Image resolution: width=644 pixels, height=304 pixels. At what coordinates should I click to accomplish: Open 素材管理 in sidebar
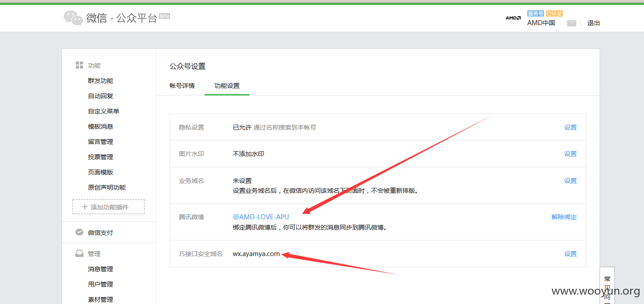[x=101, y=300]
